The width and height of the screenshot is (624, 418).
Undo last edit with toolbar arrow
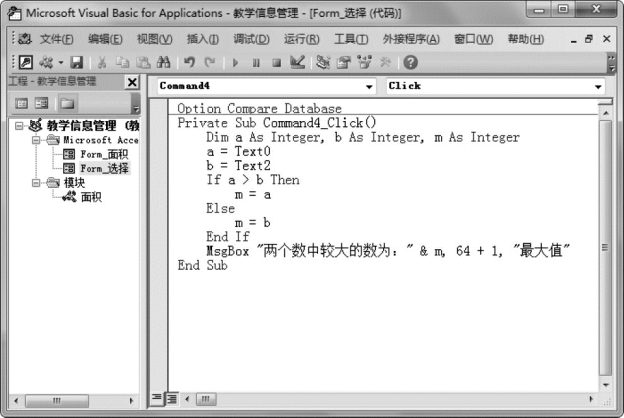tap(189, 63)
